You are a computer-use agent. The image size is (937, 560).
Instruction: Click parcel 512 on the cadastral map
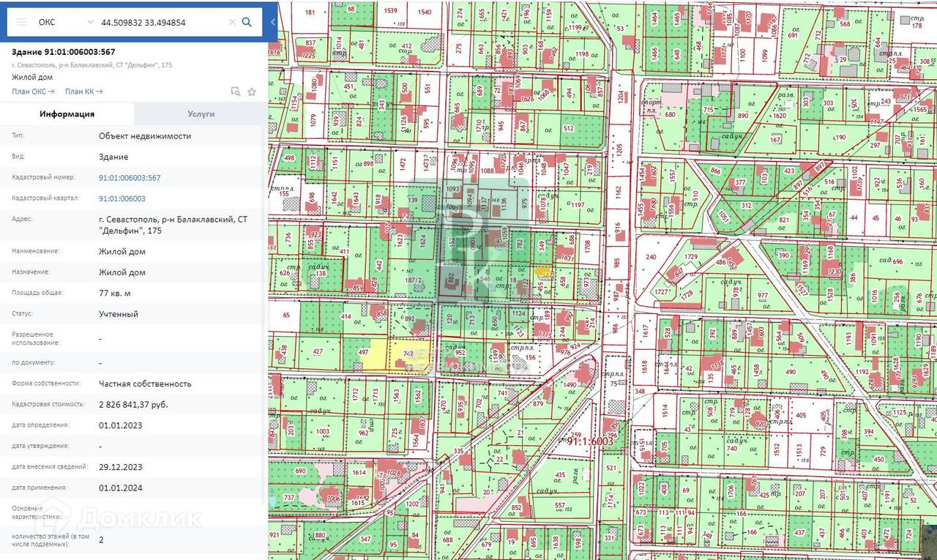pos(568,128)
